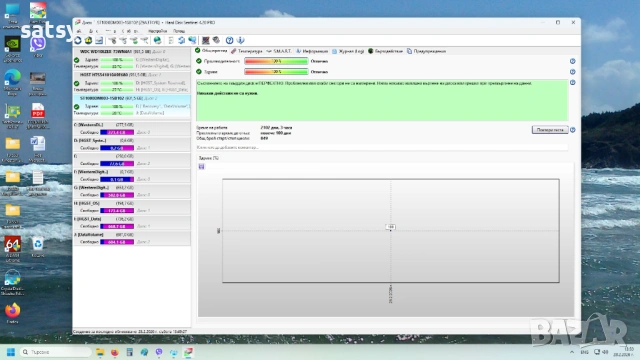This screenshot has height=360, width=640.
Task: Click help icon beside Health bar
Action: coord(572,72)
